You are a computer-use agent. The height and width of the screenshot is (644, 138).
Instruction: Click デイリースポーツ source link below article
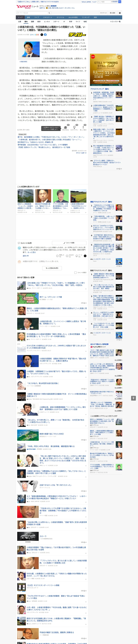(81, 153)
